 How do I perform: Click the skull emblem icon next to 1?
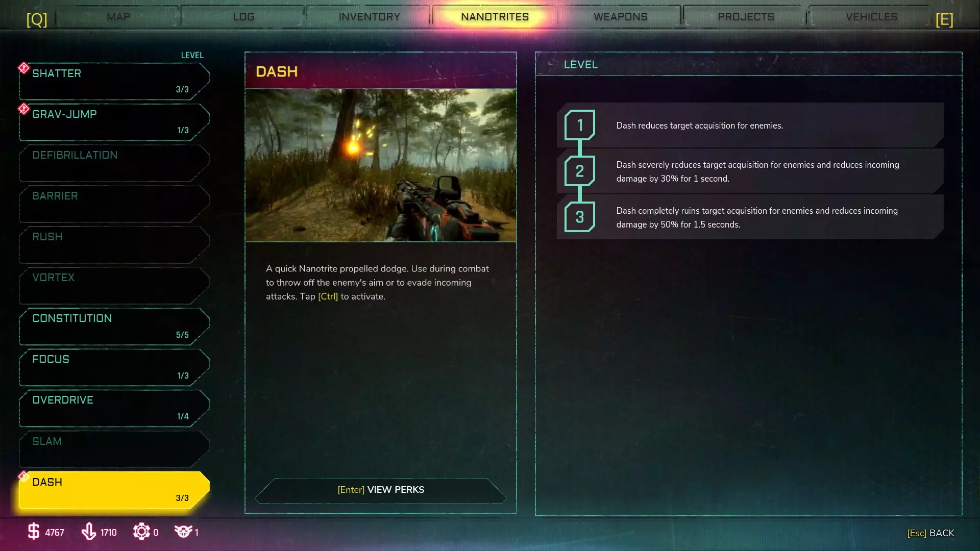click(183, 532)
